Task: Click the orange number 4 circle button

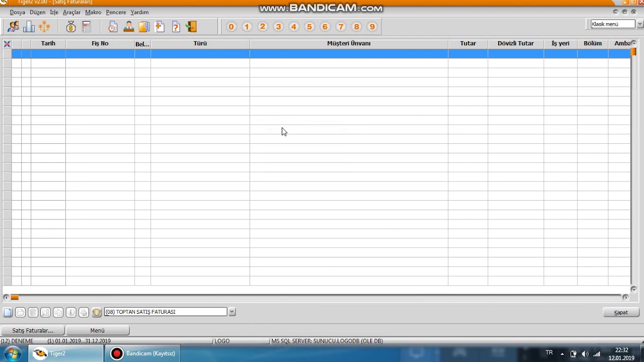Action: tap(294, 27)
